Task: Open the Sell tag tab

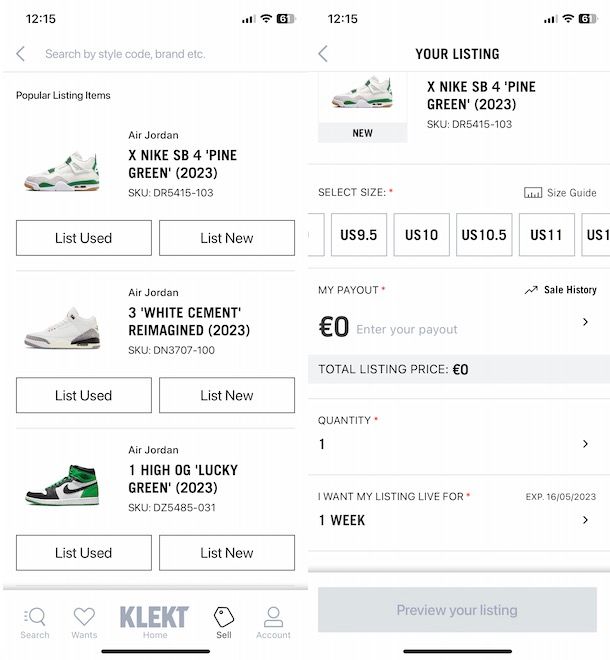Action: pos(224,620)
